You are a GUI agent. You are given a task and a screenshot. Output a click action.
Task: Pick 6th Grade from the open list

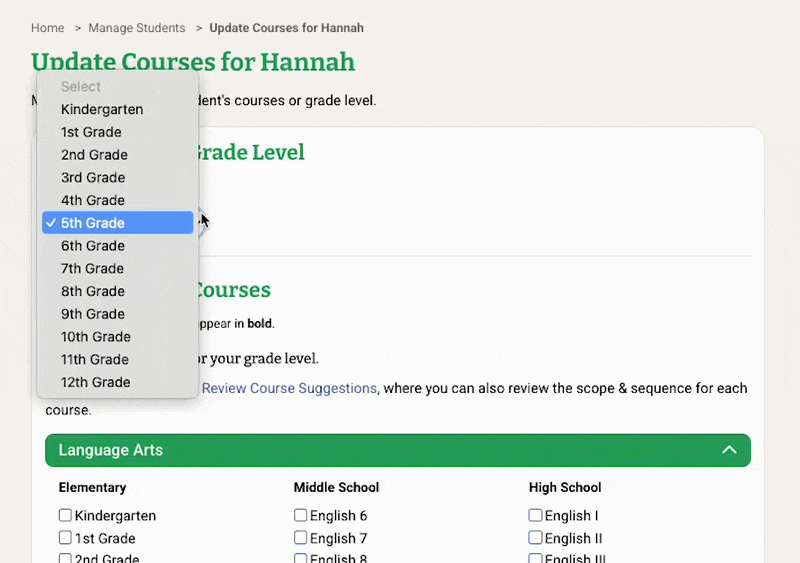(x=92, y=246)
